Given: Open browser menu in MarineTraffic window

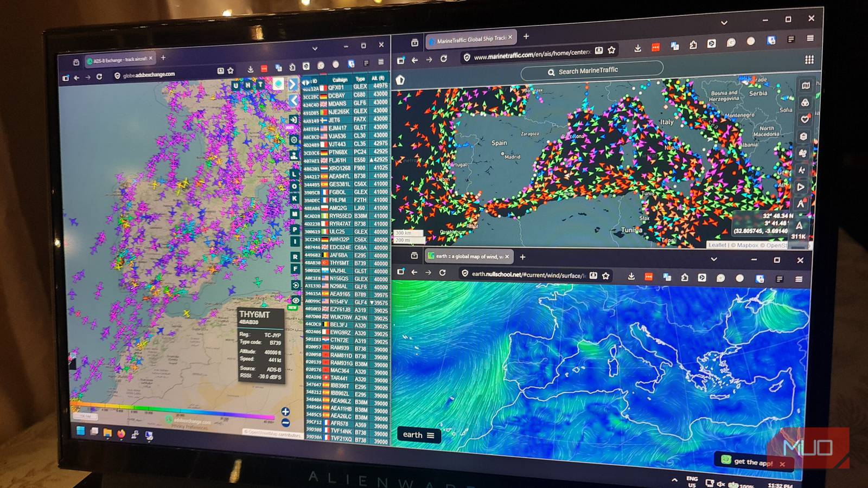Looking at the screenshot, I should click(810, 38).
